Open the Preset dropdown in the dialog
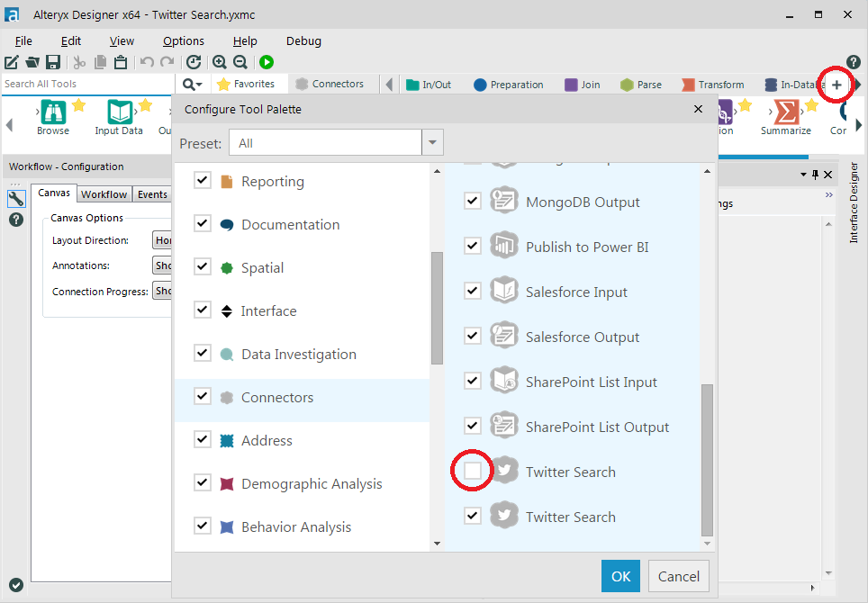The image size is (868, 603). click(431, 142)
